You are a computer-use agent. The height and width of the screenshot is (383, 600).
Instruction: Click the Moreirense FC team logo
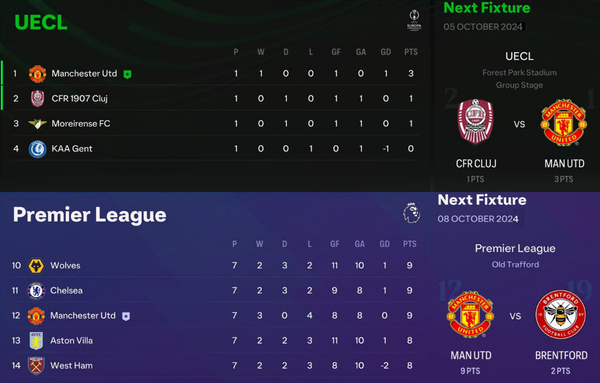pos(38,124)
